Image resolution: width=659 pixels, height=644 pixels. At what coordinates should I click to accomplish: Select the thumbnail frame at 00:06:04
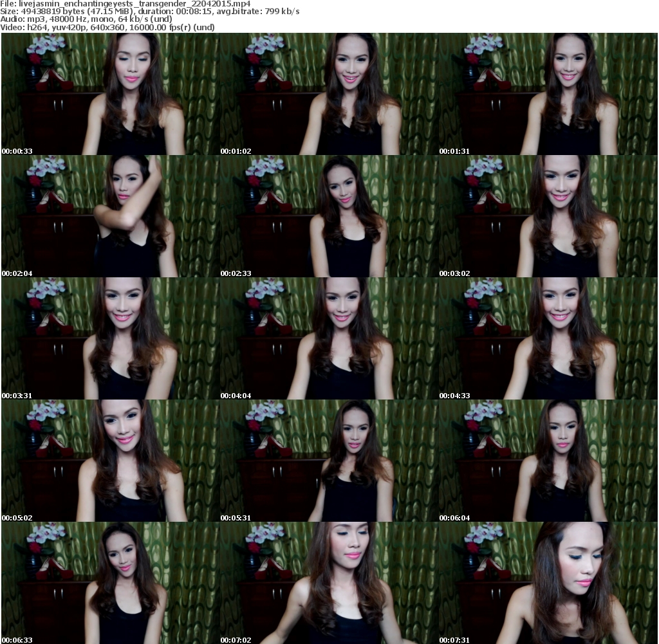pyautogui.click(x=548, y=461)
